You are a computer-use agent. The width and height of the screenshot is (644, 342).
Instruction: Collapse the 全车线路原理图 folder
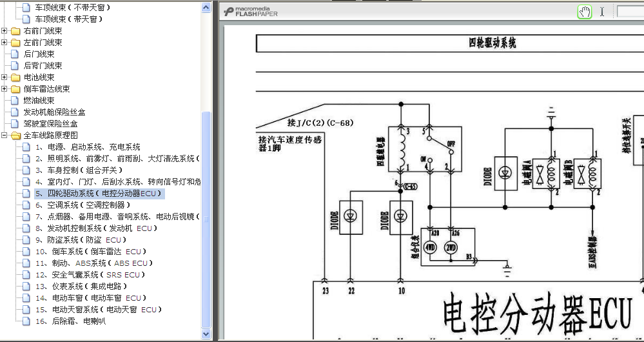click(x=4, y=136)
